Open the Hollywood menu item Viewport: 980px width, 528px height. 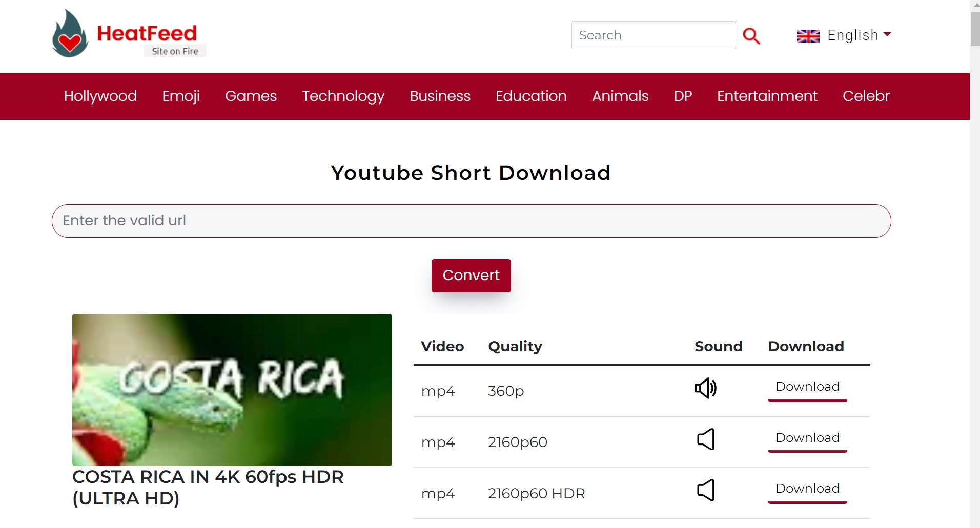[x=100, y=96]
